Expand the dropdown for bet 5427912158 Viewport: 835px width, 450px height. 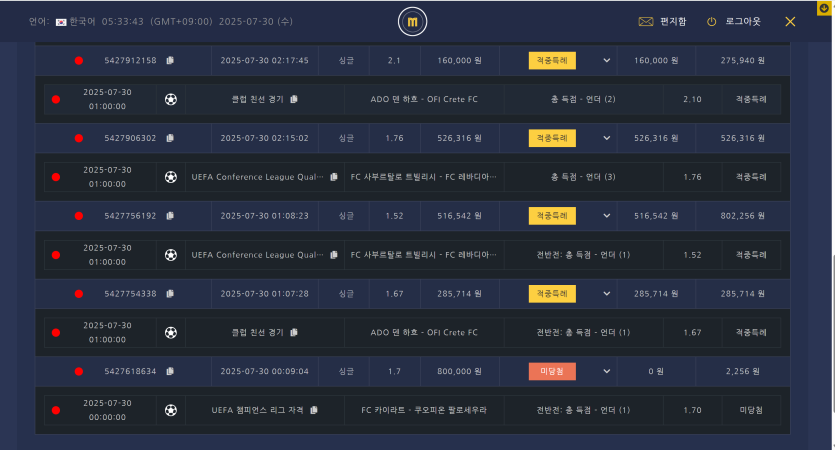pyautogui.click(x=607, y=60)
